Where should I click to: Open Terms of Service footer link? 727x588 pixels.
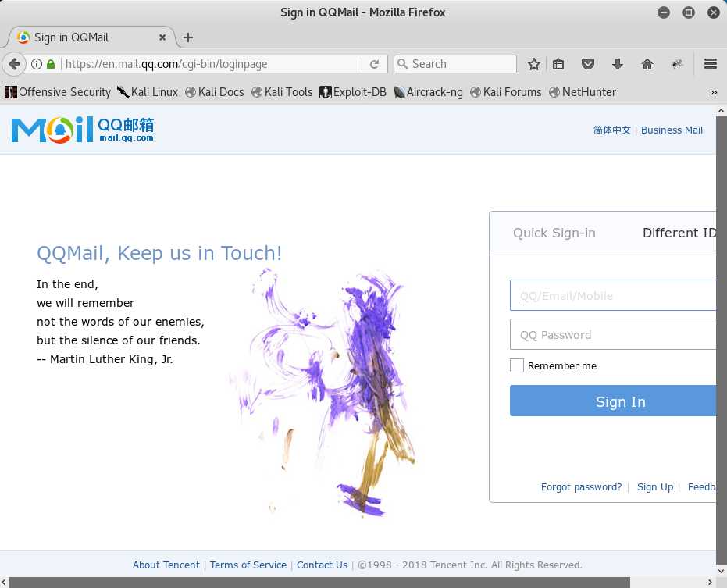point(248,565)
